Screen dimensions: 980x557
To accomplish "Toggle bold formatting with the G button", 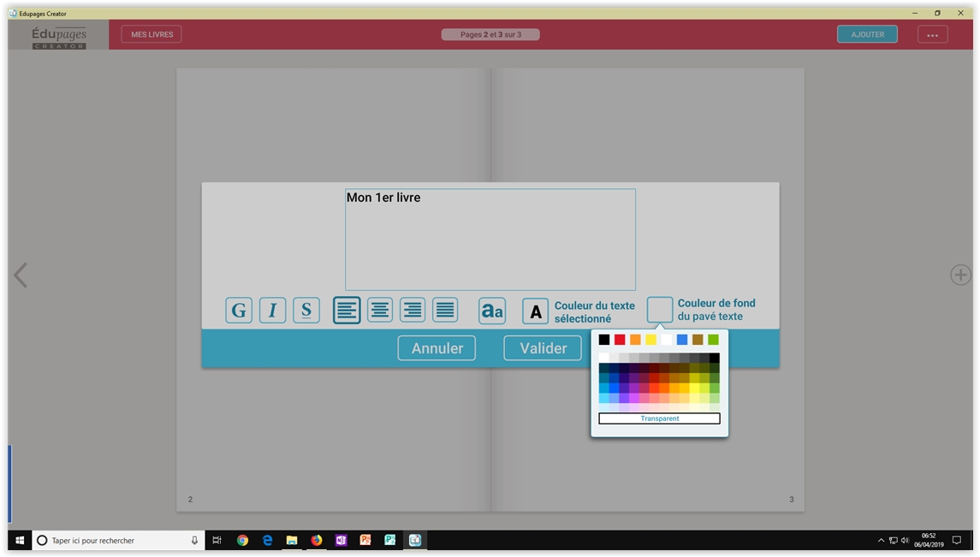I will (x=239, y=311).
